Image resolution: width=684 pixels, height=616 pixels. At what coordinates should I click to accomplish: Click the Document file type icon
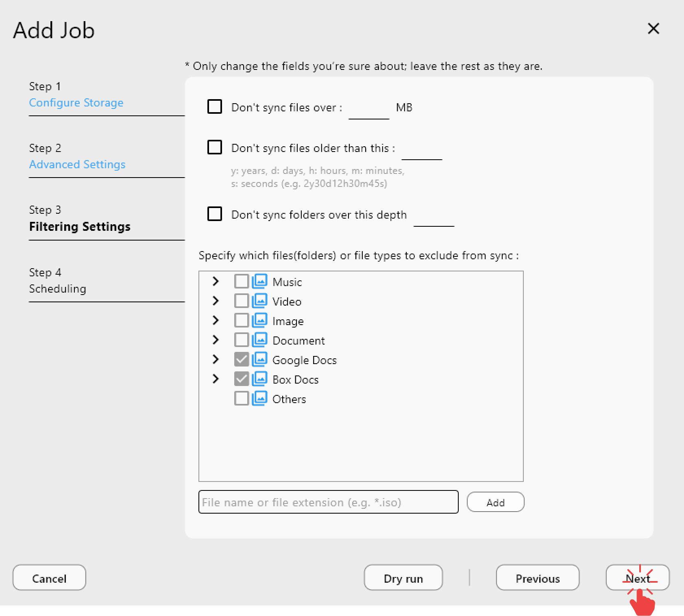pyautogui.click(x=260, y=340)
